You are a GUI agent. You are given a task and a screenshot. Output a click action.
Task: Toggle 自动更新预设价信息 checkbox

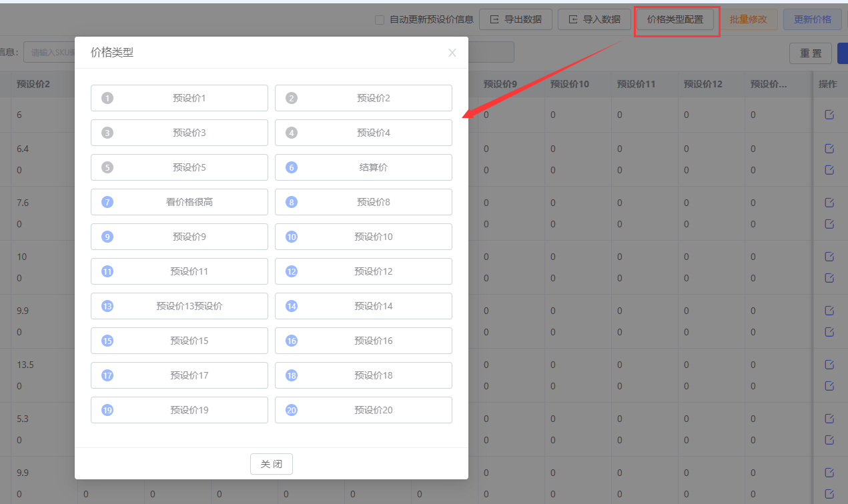380,20
